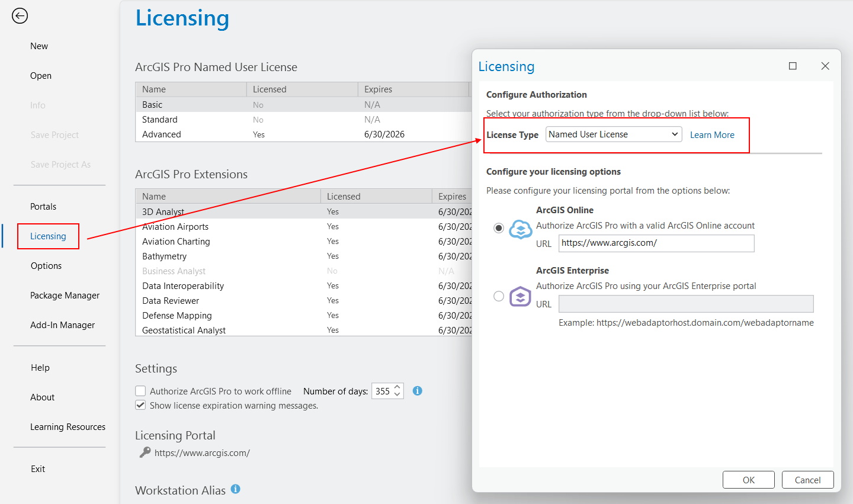Click the Cancel button
The image size is (853, 504).
(807, 480)
